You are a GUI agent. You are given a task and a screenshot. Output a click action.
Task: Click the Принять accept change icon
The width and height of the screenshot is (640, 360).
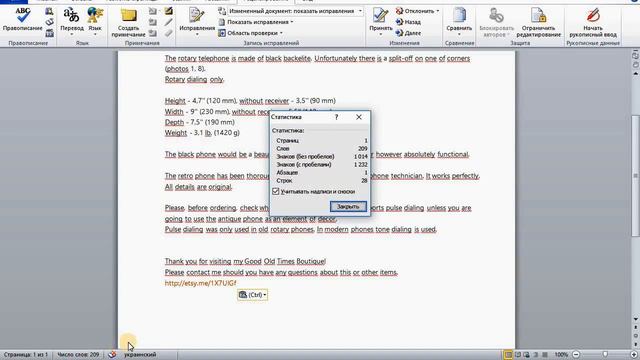(380, 16)
